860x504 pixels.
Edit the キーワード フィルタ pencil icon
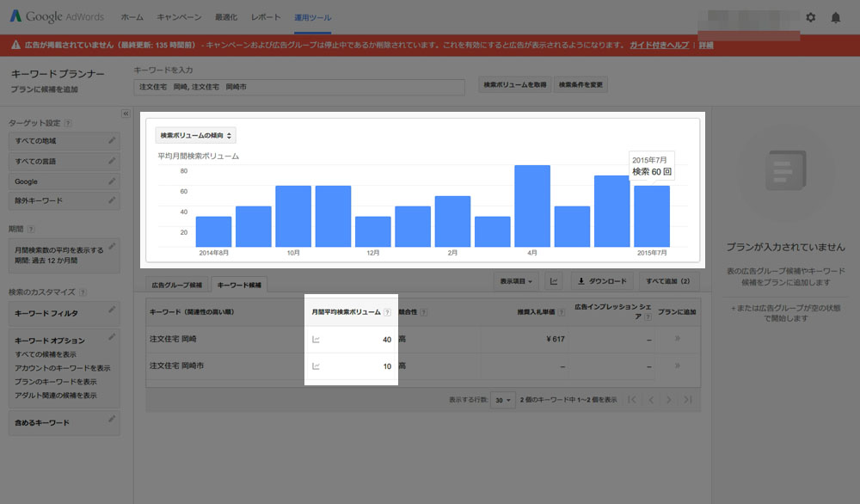click(x=112, y=310)
